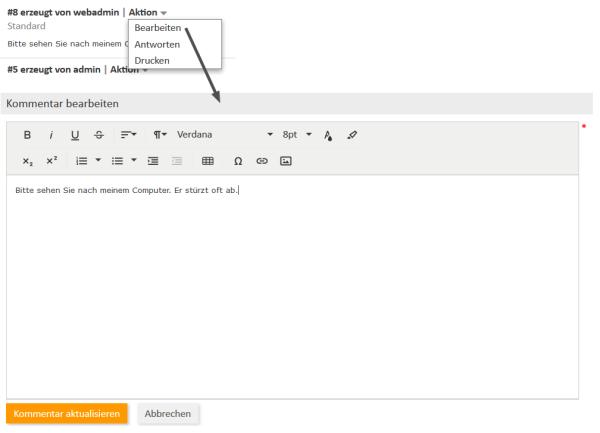Click the 'Kommentar bearbeiten' section header
This screenshot has height=433, width=600.
tap(297, 104)
